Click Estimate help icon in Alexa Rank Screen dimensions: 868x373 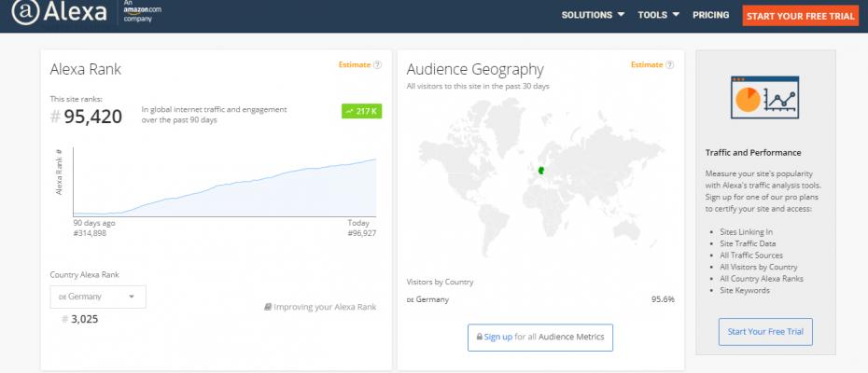377,64
